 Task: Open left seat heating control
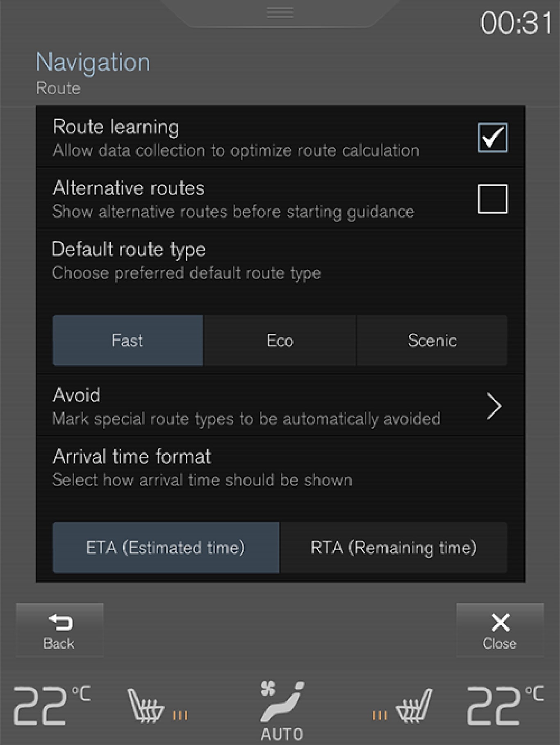tap(156, 706)
